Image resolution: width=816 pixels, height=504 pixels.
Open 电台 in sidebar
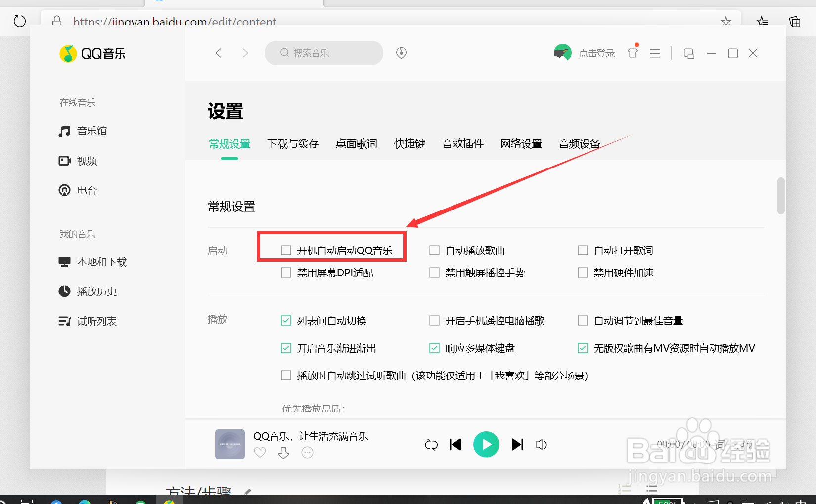point(78,190)
